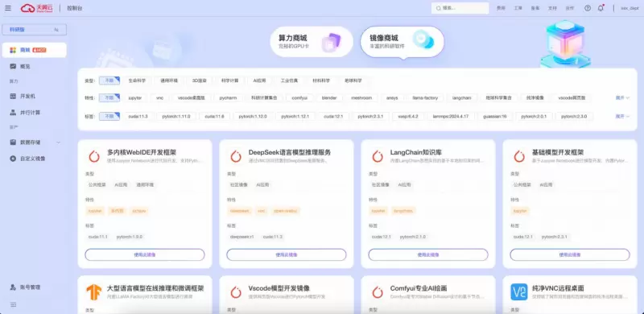The image size is (644, 314).
Task: Toggle the jupyter feature filter tag
Action: pyautogui.click(x=135, y=97)
